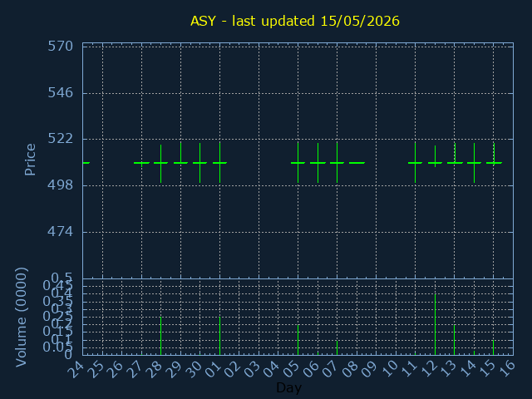The width and height of the screenshot is (532, 399).
Task: Select day 10 on the x-axis
Action: (389, 368)
